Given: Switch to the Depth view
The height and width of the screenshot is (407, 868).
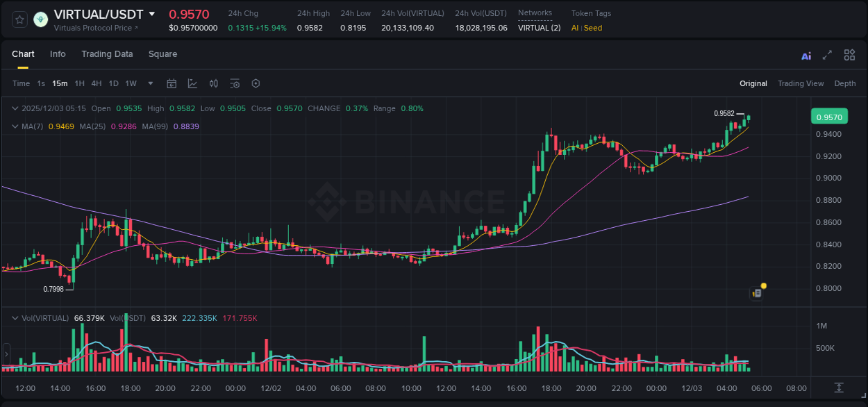Looking at the screenshot, I should (x=845, y=83).
